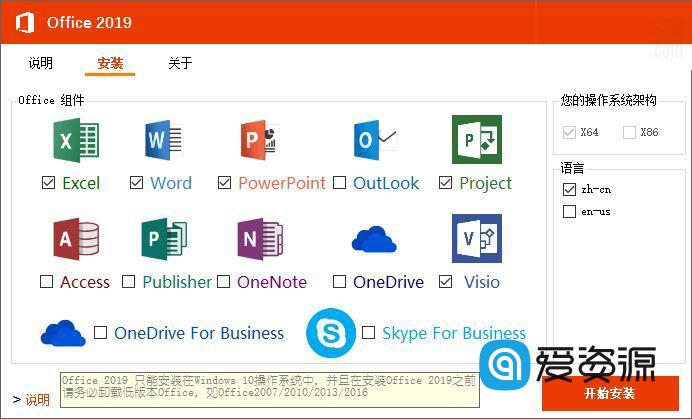Image resolution: width=692 pixels, height=419 pixels.
Task: Enable the Publisher checkbox
Action: point(128,281)
